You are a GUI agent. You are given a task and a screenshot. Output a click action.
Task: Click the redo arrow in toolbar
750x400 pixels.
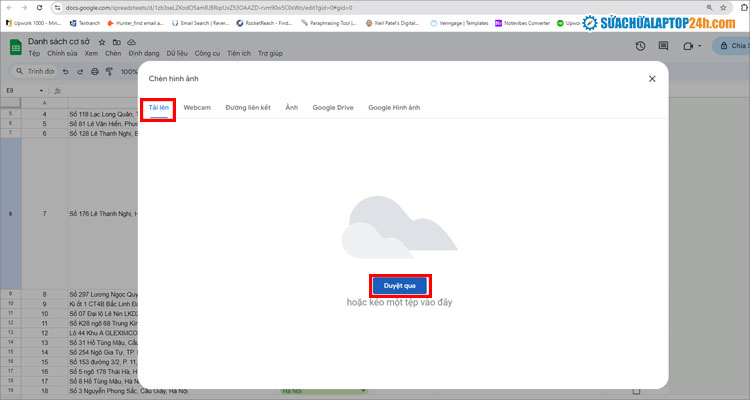tap(80, 72)
